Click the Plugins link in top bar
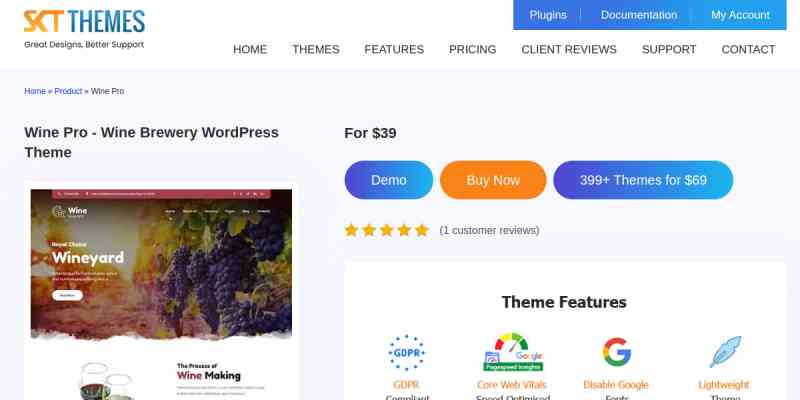 [547, 15]
